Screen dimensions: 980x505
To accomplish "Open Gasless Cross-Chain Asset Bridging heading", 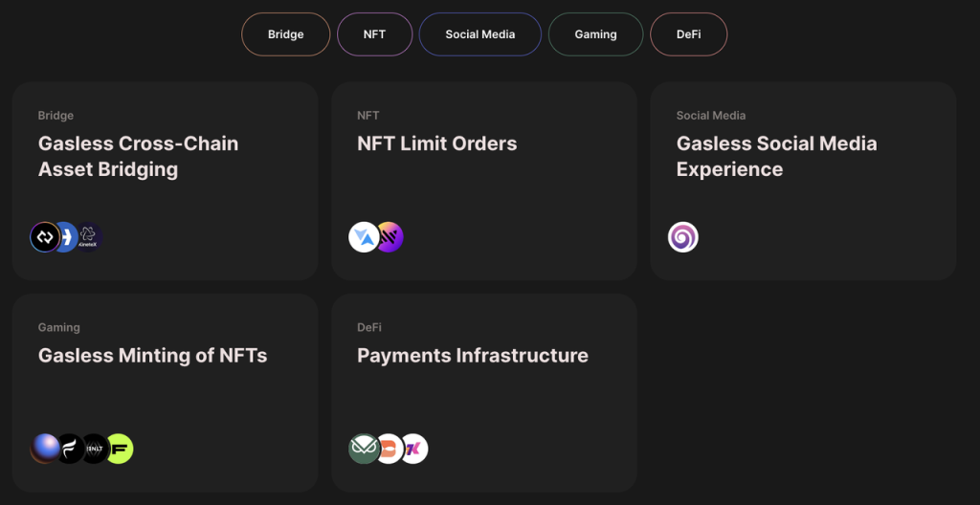I will pyautogui.click(x=138, y=156).
